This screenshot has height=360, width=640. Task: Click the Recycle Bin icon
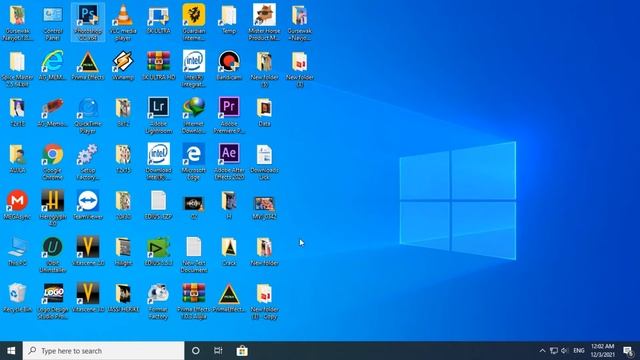pyautogui.click(x=17, y=298)
